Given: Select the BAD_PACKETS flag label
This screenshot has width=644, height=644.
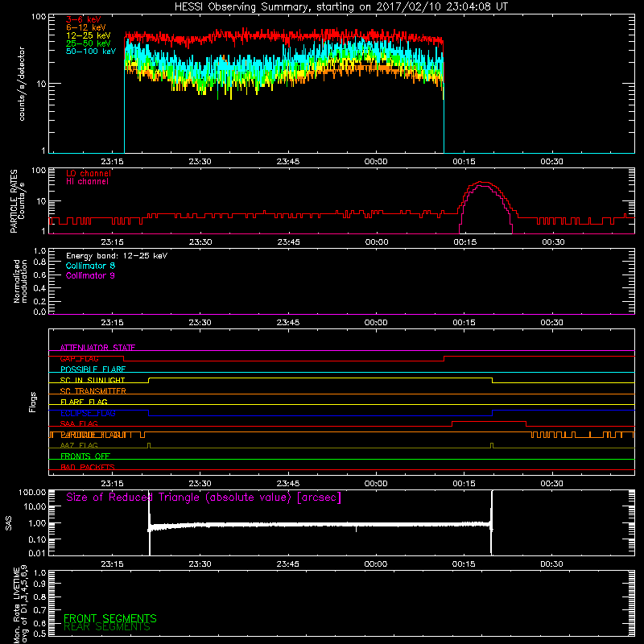Looking at the screenshot, I should (88, 468).
